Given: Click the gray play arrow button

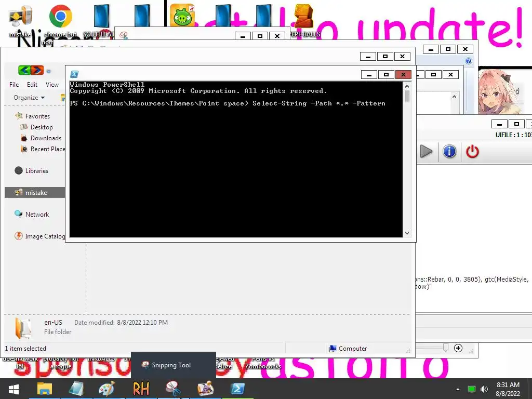Looking at the screenshot, I should pos(426,151).
